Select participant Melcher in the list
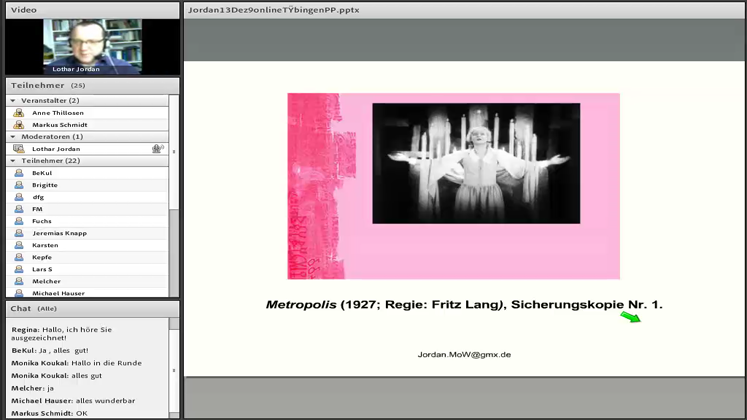Screen dimensions: 747x420 [x=46, y=281]
